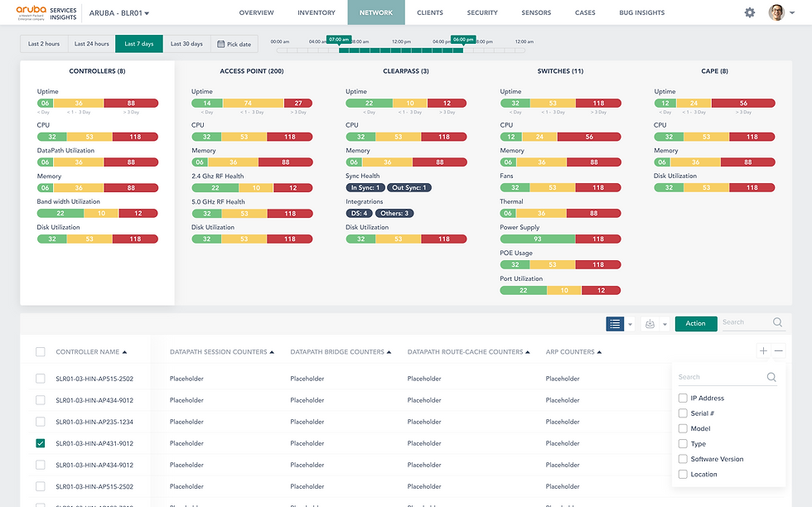The height and width of the screenshot is (507, 812).
Task: Click the column picker search icon
Action: 771,377
